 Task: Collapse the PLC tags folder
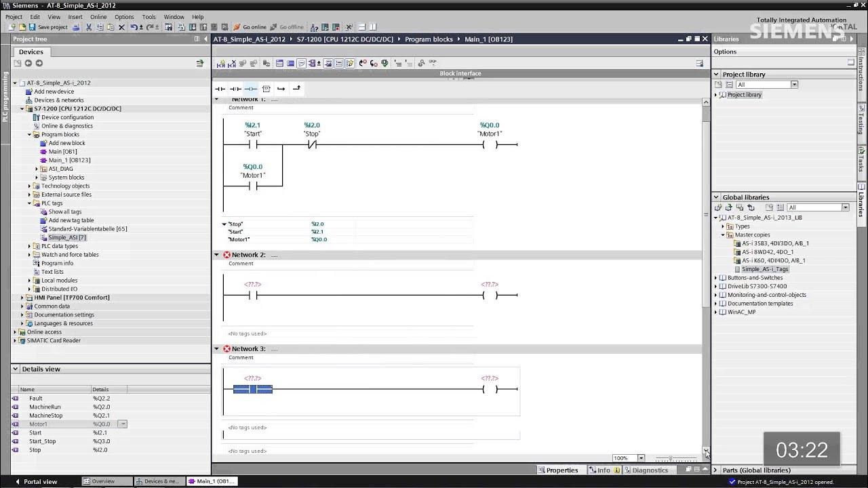pyautogui.click(x=30, y=203)
